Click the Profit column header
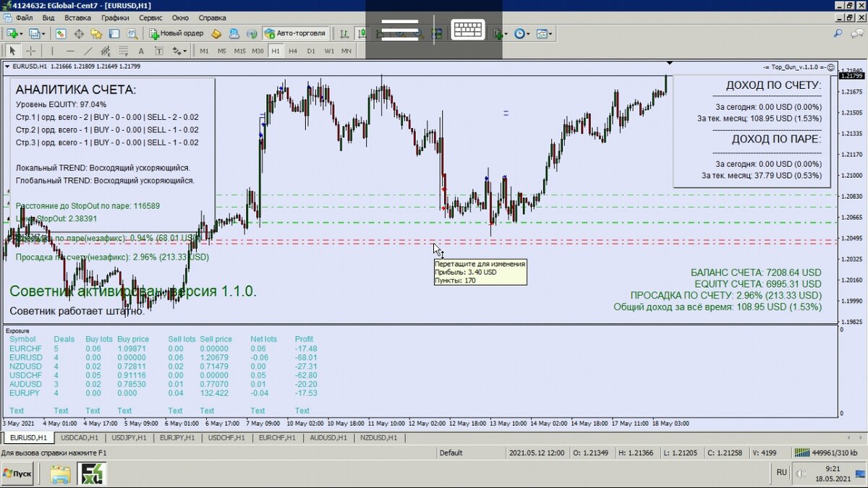This screenshot has width=868, height=488. pyautogui.click(x=304, y=339)
